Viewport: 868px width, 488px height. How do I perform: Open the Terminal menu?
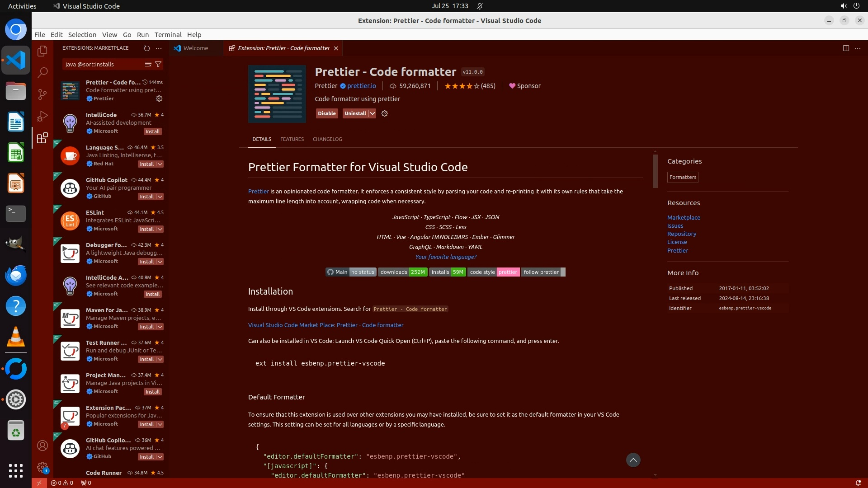[x=168, y=35]
